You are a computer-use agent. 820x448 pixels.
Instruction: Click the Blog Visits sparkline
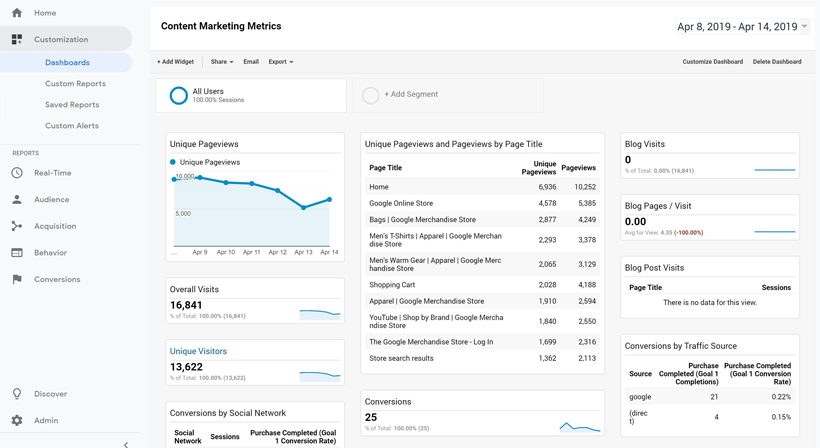[x=775, y=170]
